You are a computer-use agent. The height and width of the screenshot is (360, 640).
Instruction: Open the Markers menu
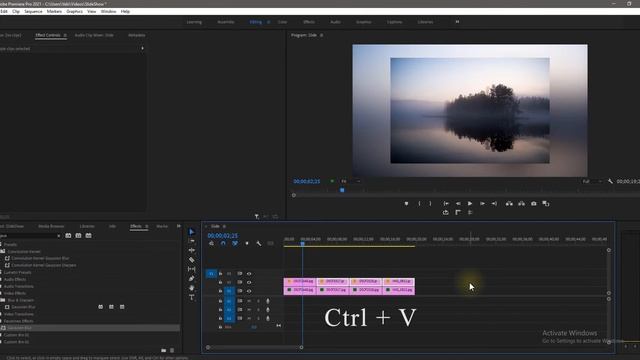(x=54, y=11)
